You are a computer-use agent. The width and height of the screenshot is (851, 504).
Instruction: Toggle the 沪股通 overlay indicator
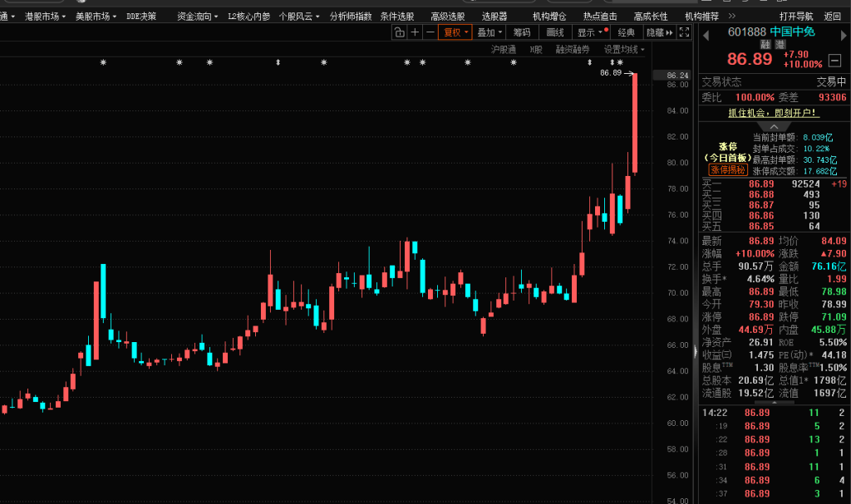[504, 50]
